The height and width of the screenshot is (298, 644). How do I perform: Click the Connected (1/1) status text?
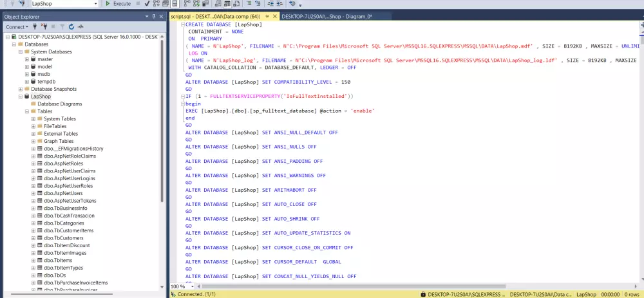click(x=196, y=294)
